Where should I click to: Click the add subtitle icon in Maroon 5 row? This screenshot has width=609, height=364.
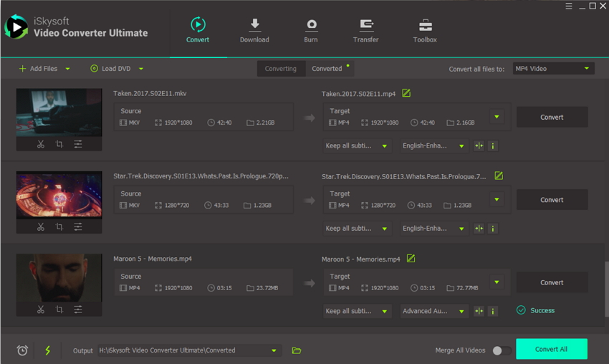coord(479,311)
